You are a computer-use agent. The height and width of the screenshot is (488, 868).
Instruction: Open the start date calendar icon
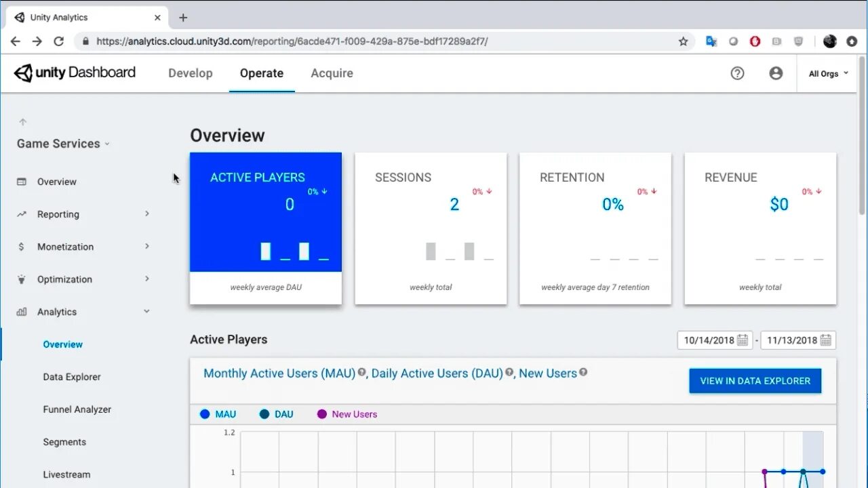click(x=743, y=340)
